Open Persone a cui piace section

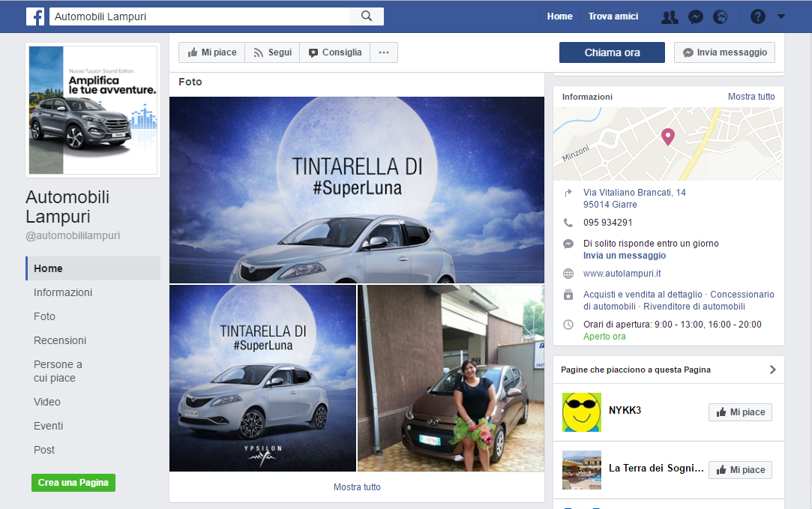coord(58,371)
